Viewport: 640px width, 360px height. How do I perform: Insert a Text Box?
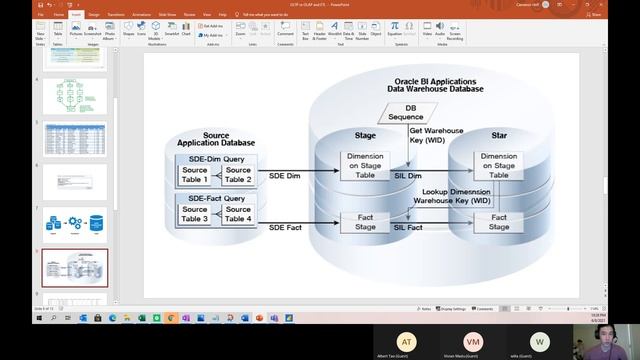[x=305, y=31]
